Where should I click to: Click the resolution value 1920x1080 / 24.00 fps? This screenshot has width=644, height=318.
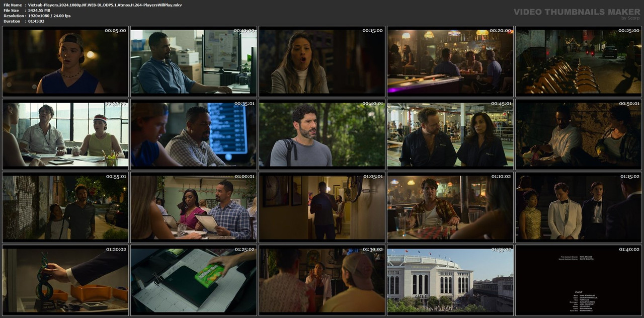(49, 16)
